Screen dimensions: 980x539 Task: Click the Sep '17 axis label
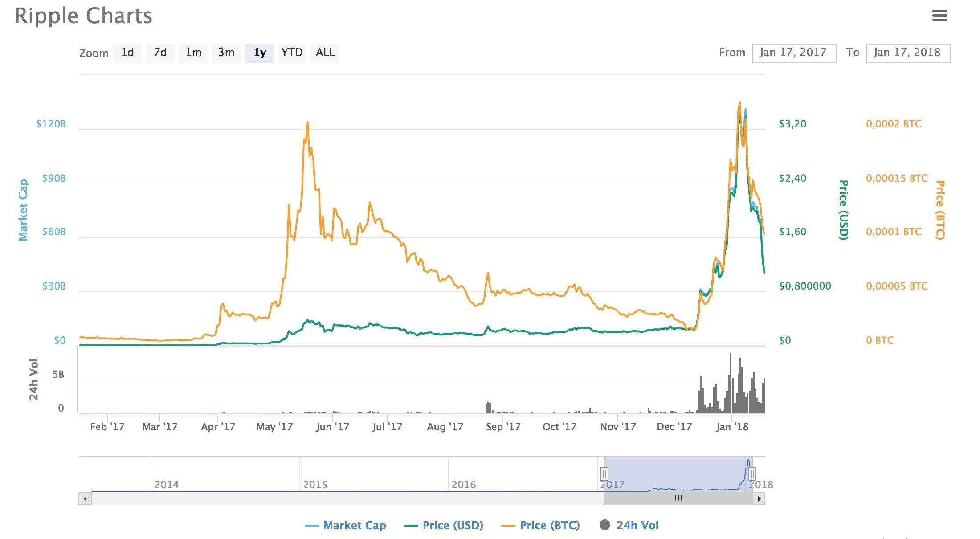point(503,427)
